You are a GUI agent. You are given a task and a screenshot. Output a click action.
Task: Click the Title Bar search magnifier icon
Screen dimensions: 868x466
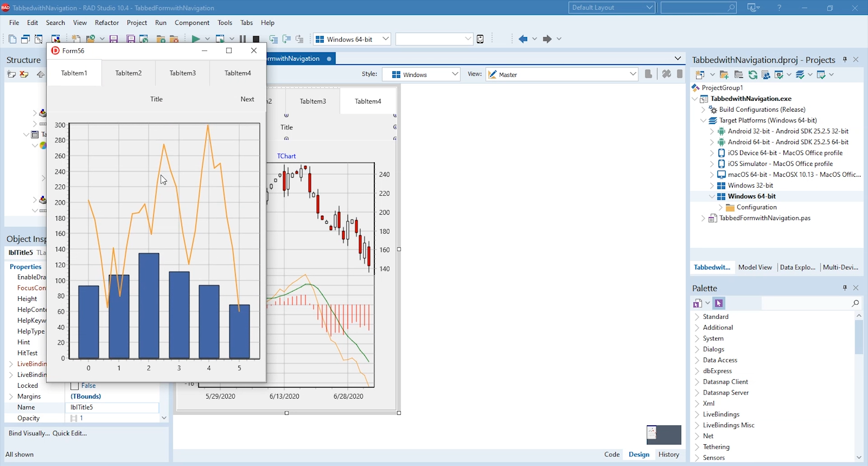point(731,8)
